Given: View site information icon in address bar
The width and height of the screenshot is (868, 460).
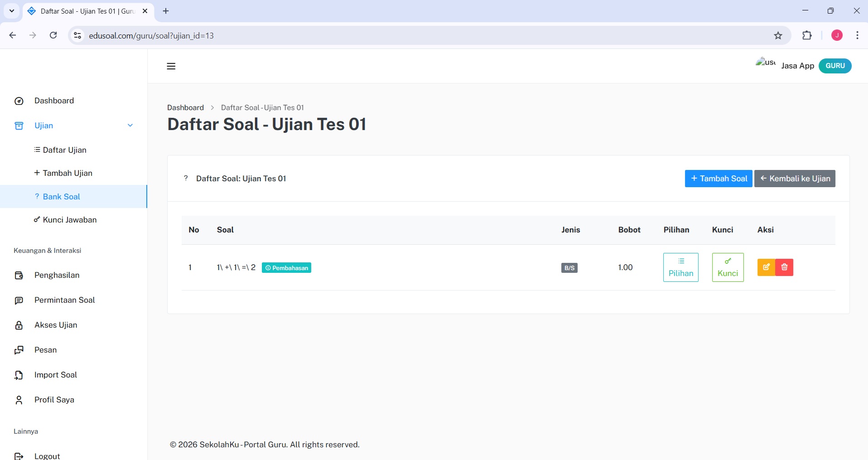Looking at the screenshot, I should click(x=77, y=35).
